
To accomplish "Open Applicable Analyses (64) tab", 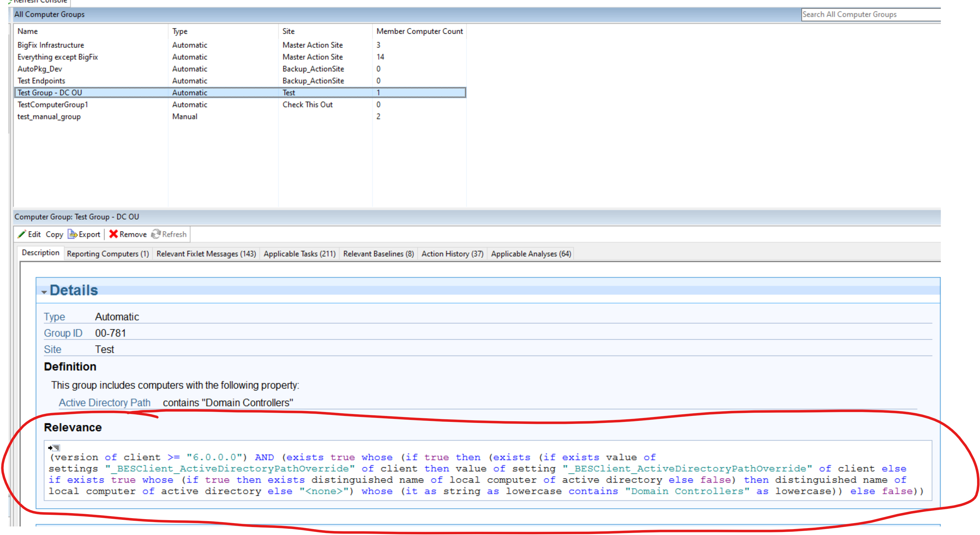I will pyautogui.click(x=531, y=254).
